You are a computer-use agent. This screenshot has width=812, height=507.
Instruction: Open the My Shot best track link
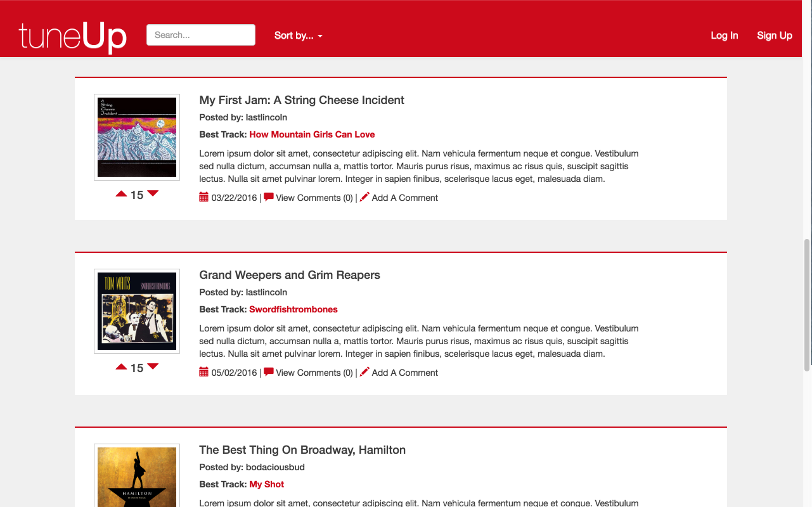pyautogui.click(x=266, y=484)
